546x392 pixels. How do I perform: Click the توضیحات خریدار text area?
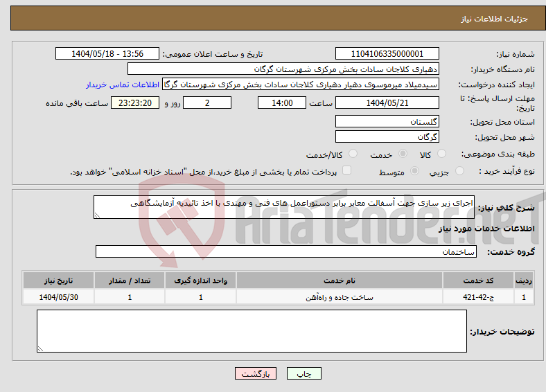(252, 331)
